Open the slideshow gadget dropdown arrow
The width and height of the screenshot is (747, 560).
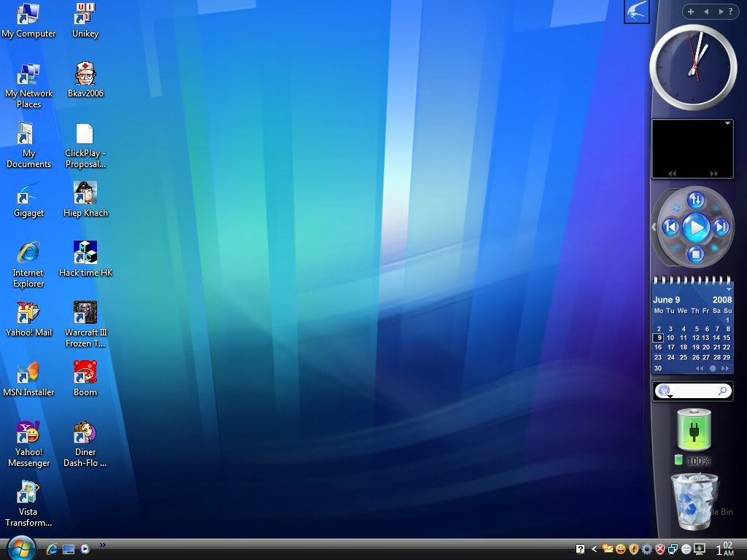coord(727,123)
